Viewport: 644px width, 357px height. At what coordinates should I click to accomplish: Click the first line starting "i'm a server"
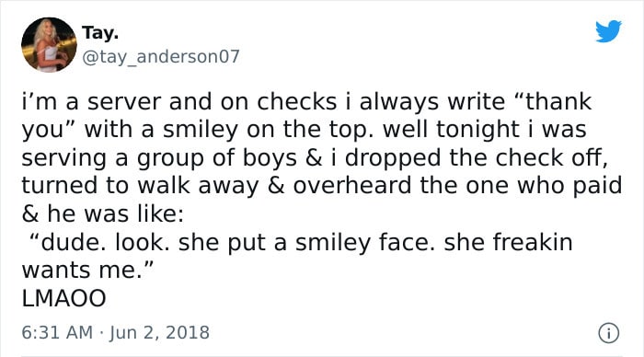(306, 102)
